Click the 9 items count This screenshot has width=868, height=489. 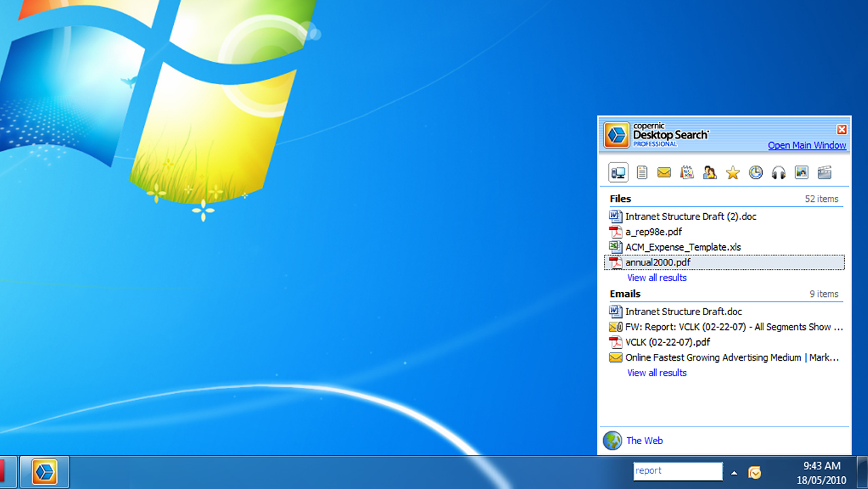point(824,294)
